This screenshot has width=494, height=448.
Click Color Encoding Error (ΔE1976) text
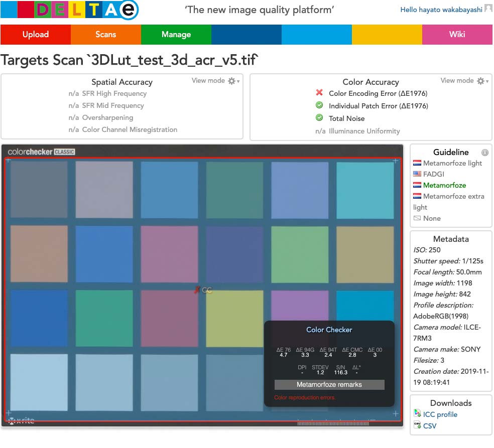(378, 93)
